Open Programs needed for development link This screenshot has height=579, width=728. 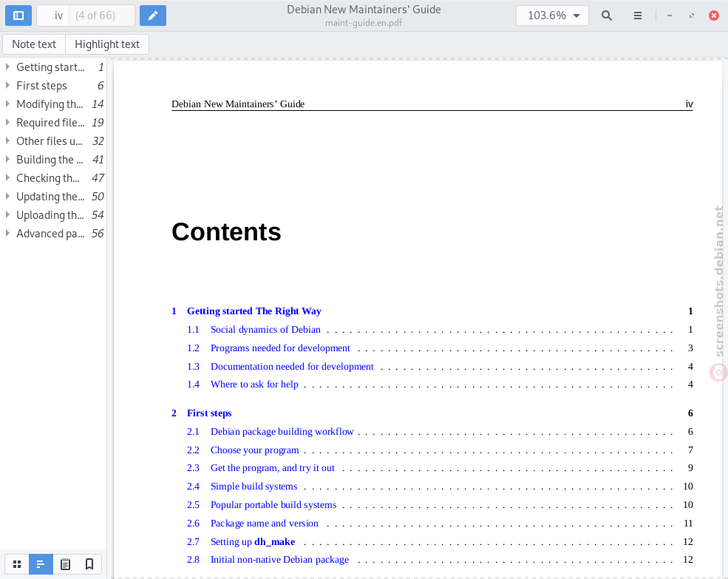(x=280, y=348)
